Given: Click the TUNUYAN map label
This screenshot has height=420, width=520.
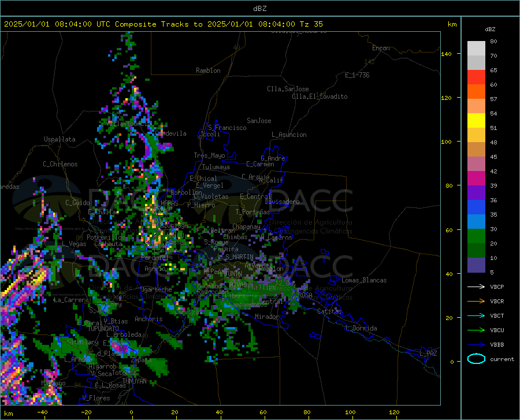Looking at the screenshot, I should (134, 381).
